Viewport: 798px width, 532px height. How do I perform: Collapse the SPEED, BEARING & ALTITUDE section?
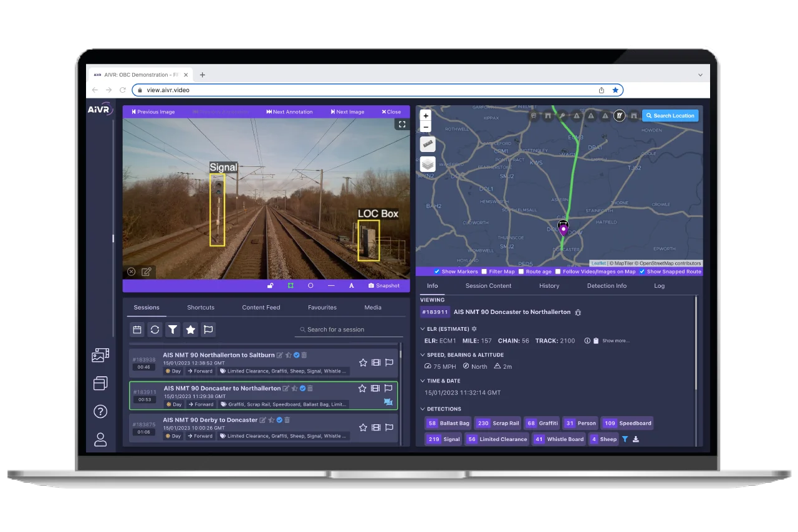(422, 354)
